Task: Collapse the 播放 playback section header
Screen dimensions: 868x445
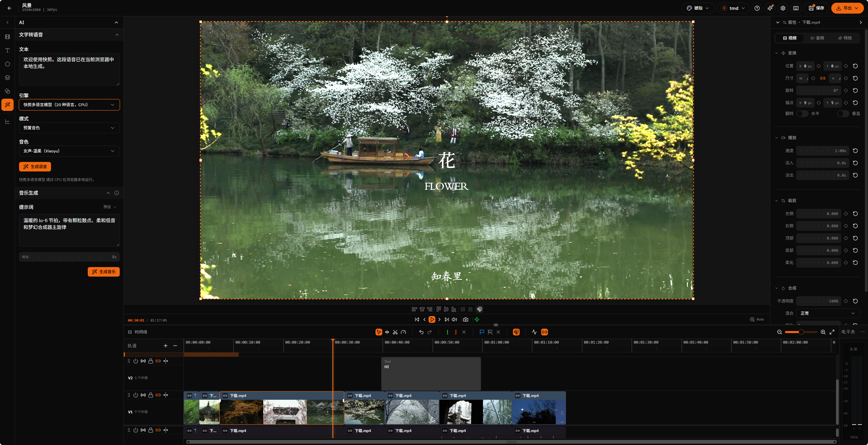Action: click(786, 138)
